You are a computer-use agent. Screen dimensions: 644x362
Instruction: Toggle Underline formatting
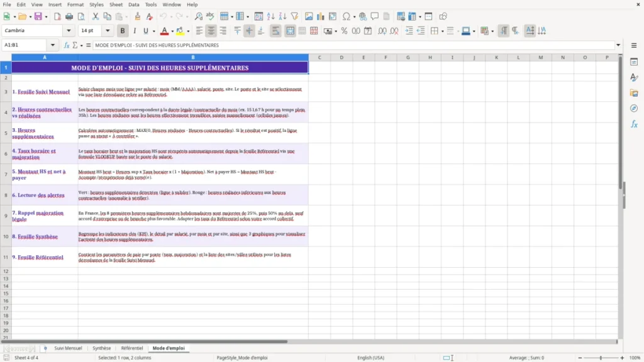point(145,31)
